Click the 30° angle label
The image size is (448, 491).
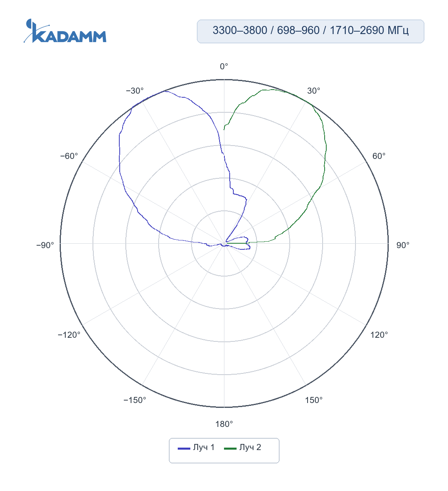click(x=314, y=91)
